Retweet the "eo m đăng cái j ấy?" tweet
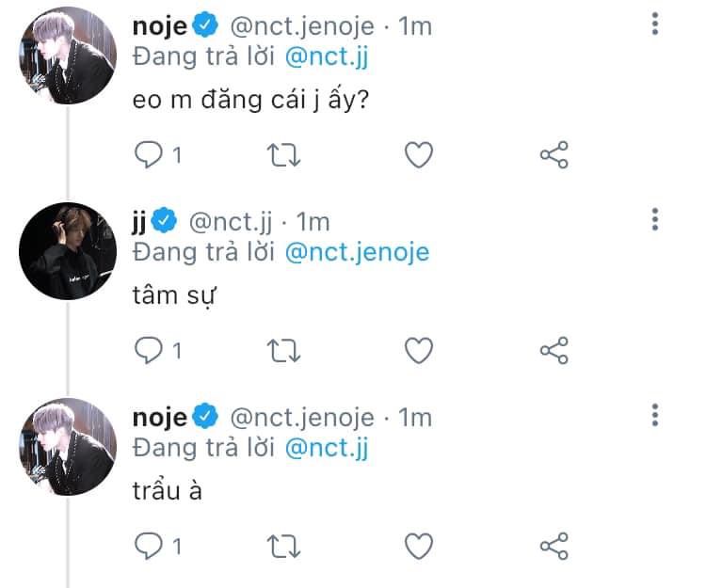Screen dimensions: 706x588 click(x=283, y=155)
